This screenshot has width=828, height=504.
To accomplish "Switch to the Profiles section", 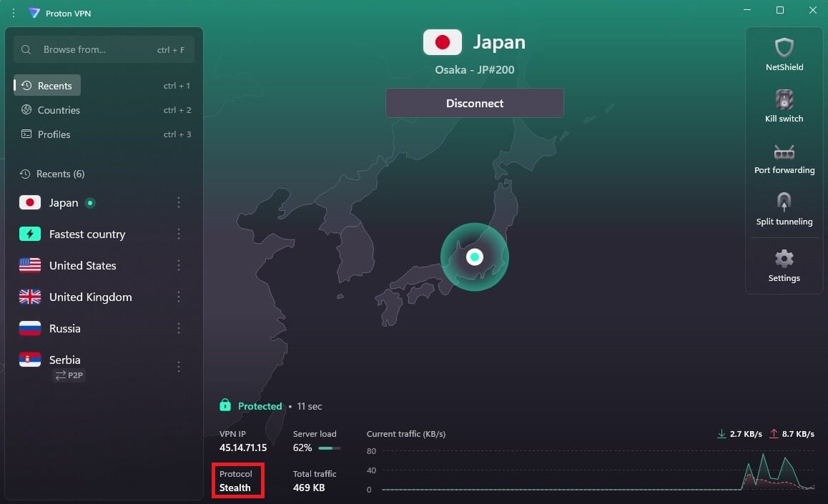I will (x=53, y=134).
